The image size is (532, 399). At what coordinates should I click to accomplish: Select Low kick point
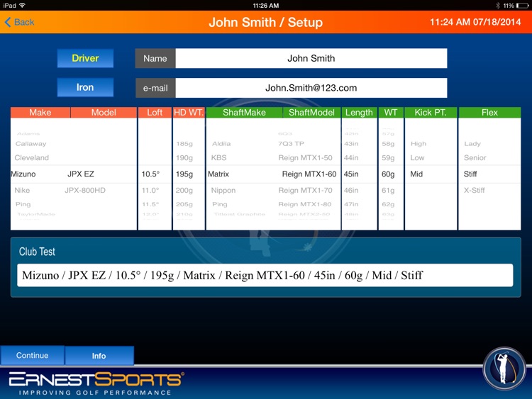(417, 157)
